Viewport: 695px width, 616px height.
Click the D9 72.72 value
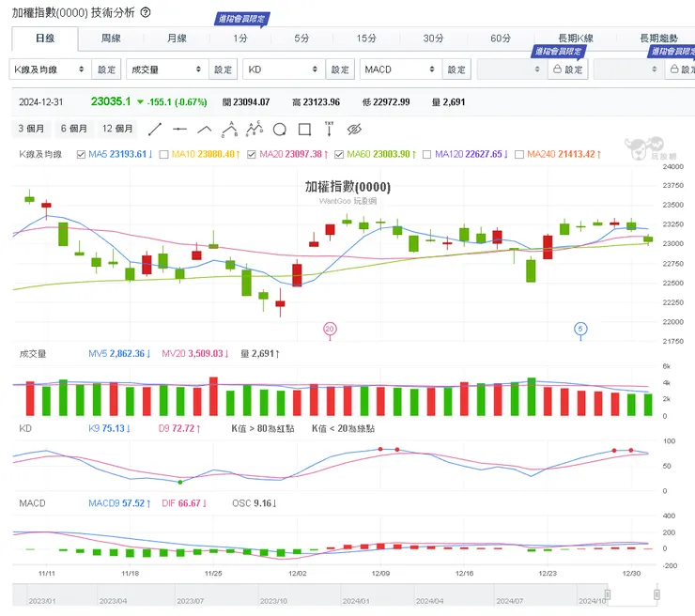tap(179, 428)
